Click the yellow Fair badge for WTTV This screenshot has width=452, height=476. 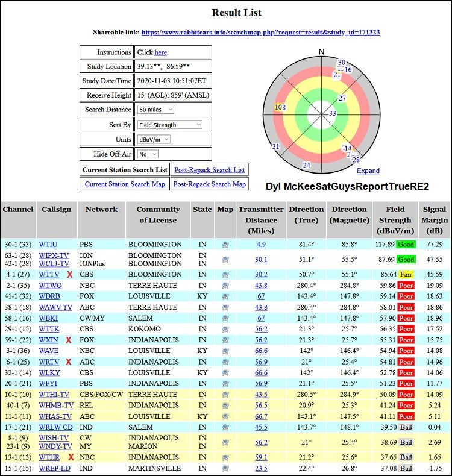point(406,274)
